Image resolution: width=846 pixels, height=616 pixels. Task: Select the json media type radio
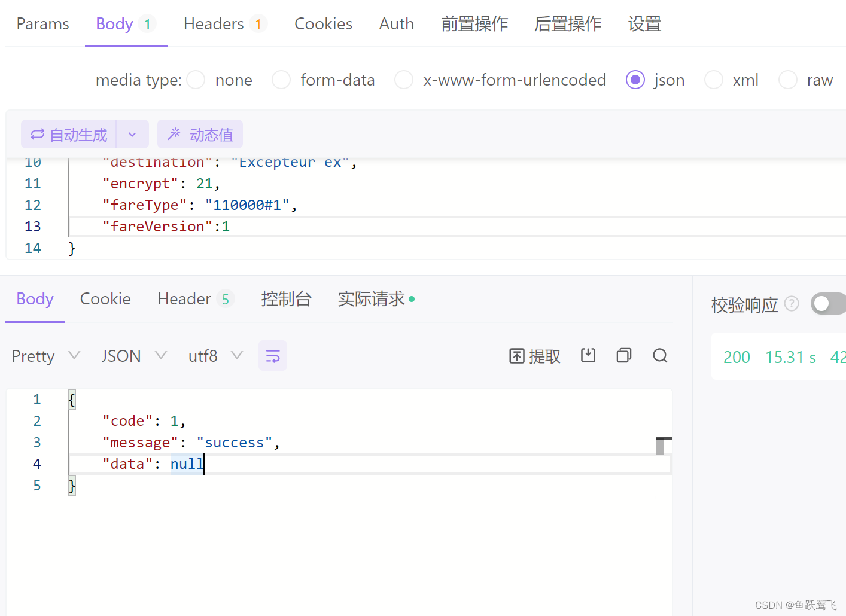(635, 80)
